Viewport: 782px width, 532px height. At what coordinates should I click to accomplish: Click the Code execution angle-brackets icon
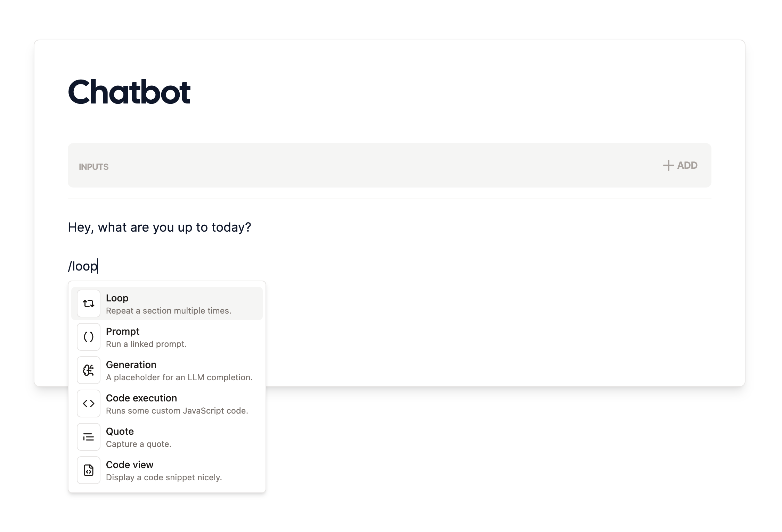tap(89, 404)
